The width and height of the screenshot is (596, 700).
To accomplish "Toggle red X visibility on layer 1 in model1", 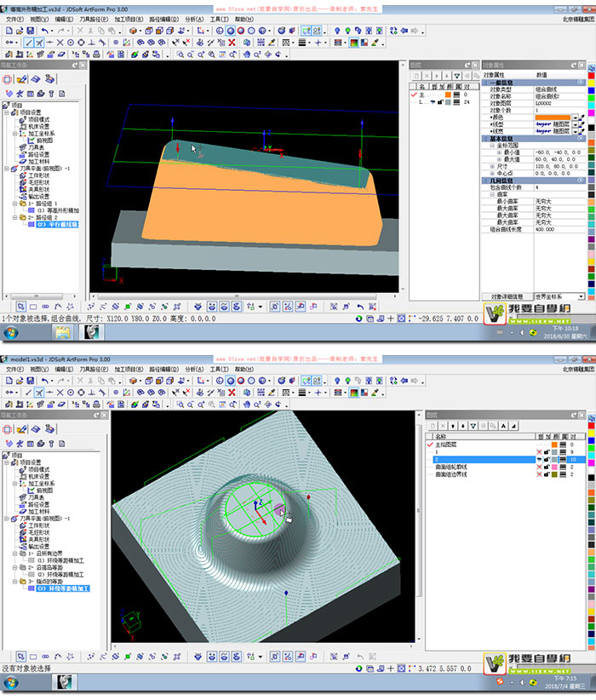I will point(539,452).
